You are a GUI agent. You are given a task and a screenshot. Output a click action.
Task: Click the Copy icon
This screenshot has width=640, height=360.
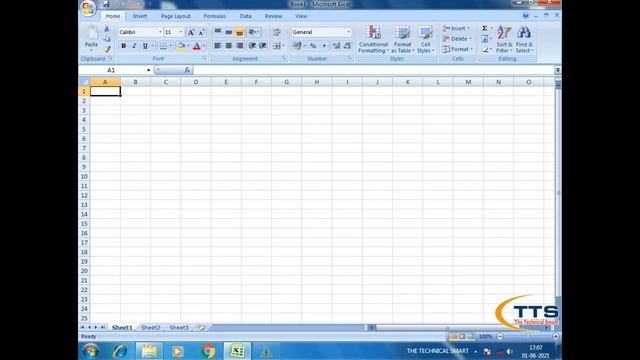coord(107,39)
